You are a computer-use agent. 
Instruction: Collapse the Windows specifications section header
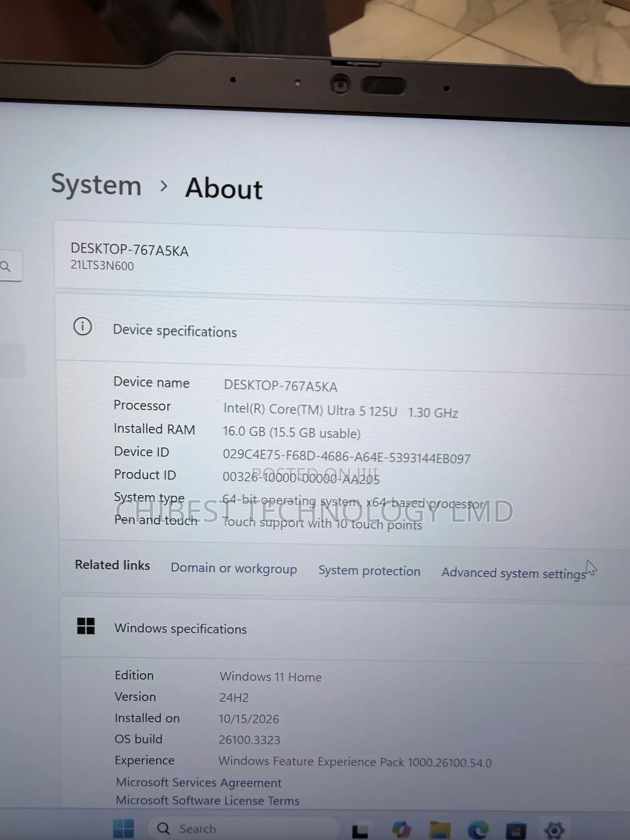point(345,629)
